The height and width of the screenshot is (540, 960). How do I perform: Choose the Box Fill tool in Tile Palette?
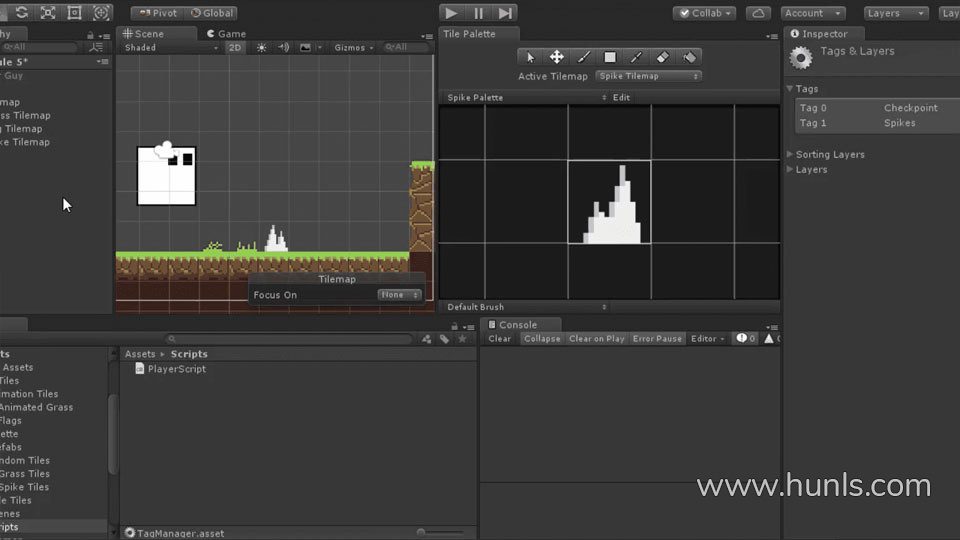point(609,57)
